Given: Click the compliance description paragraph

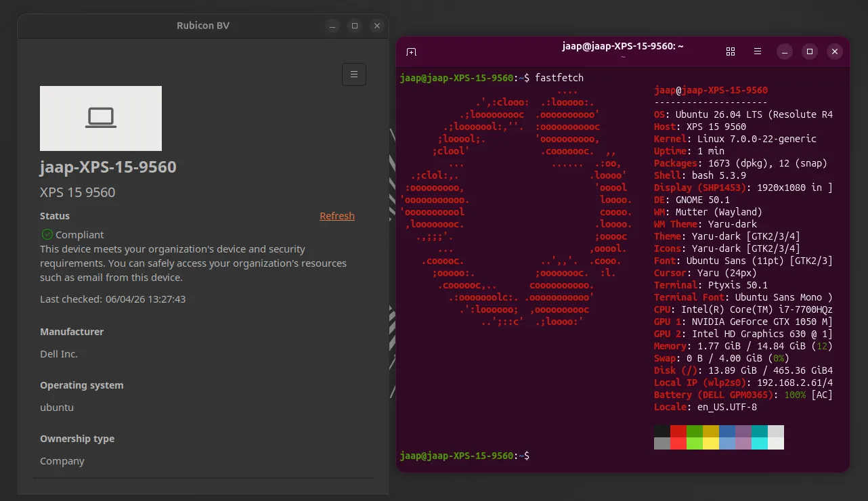Looking at the screenshot, I should pyautogui.click(x=193, y=263).
